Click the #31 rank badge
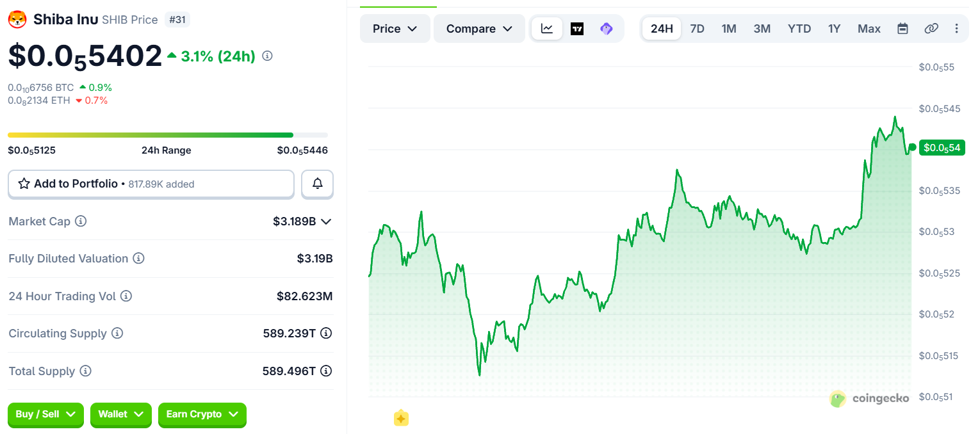The image size is (980, 434). (177, 20)
